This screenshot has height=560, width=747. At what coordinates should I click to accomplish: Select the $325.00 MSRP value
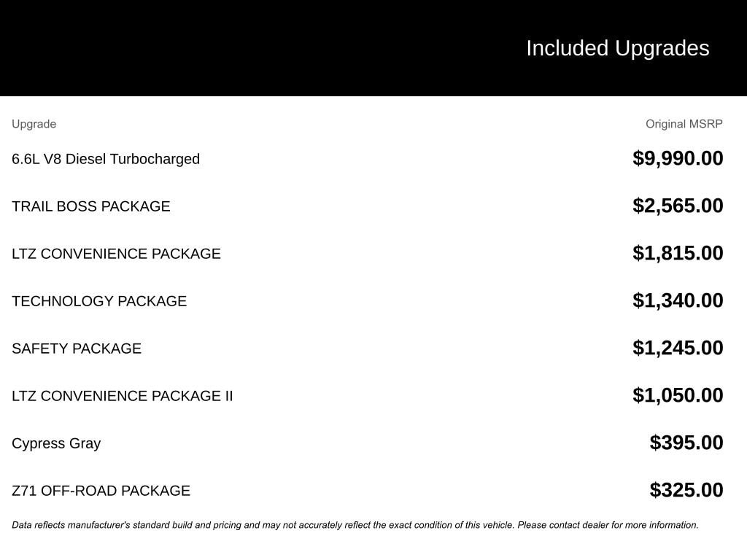[x=686, y=490]
